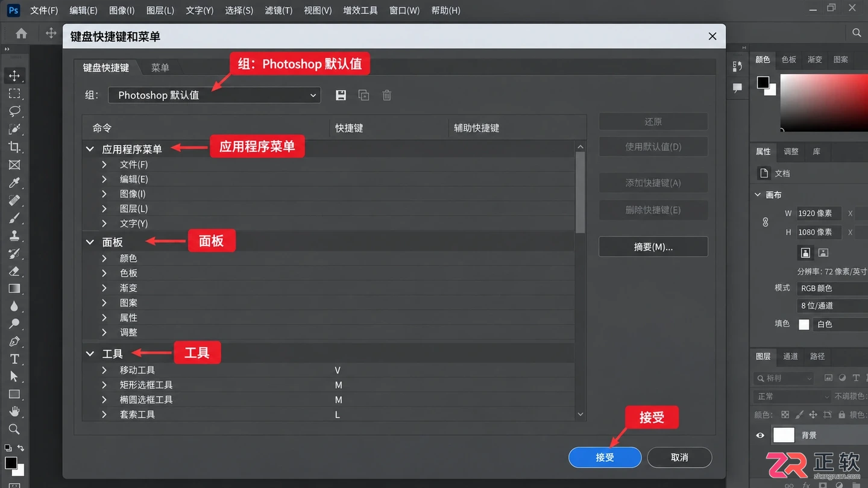Select the Crop tool icon
The width and height of the screenshot is (868, 488).
click(x=14, y=147)
